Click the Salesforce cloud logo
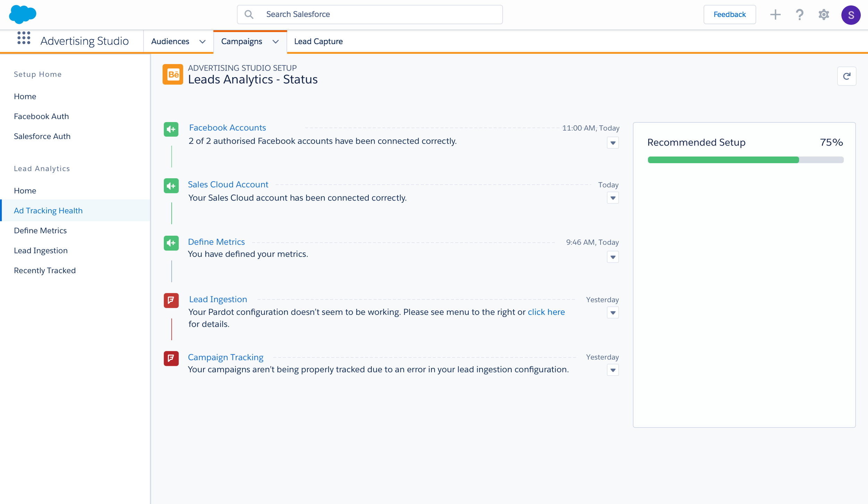Viewport: 868px width, 504px height. pyautogui.click(x=23, y=14)
